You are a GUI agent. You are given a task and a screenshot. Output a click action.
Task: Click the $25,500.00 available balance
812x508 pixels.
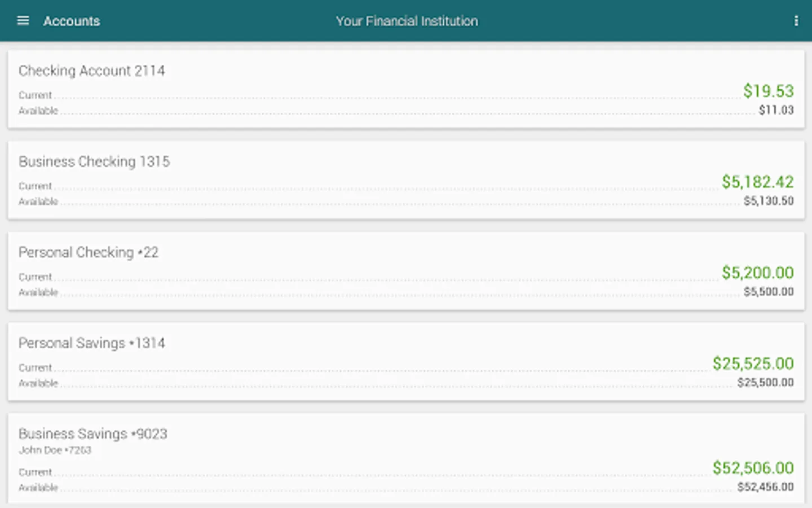pyautogui.click(x=765, y=383)
